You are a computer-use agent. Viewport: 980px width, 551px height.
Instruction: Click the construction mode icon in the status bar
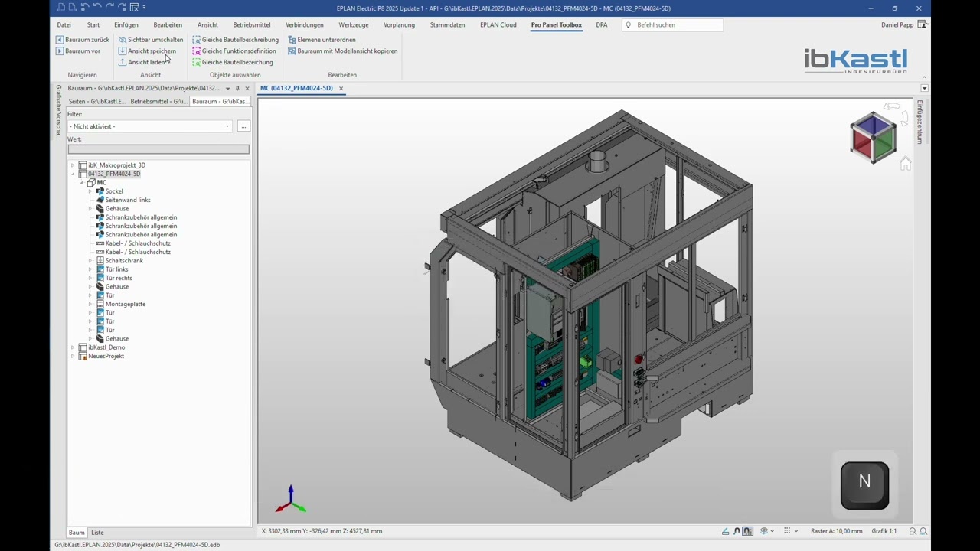(x=726, y=531)
